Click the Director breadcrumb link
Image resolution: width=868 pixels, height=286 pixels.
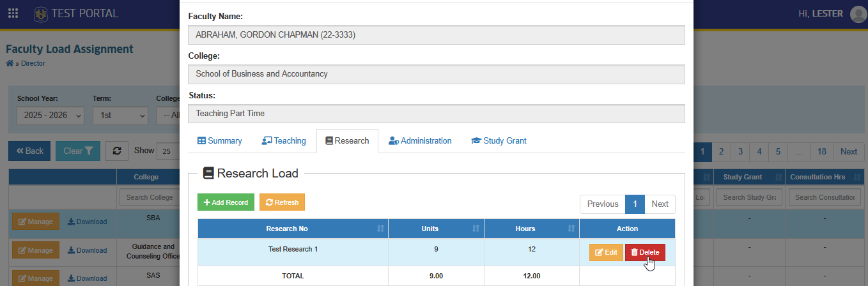click(x=33, y=63)
